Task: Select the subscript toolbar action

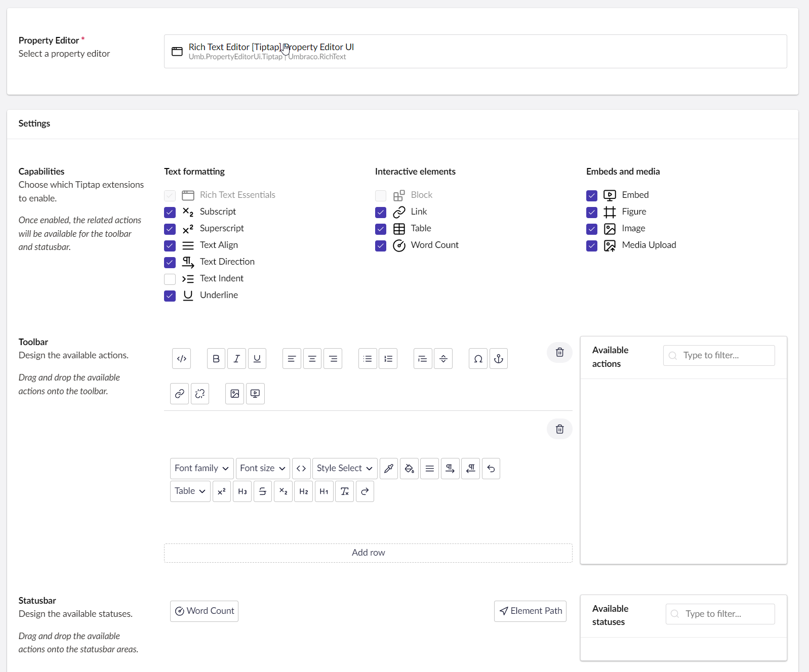Action: [283, 491]
